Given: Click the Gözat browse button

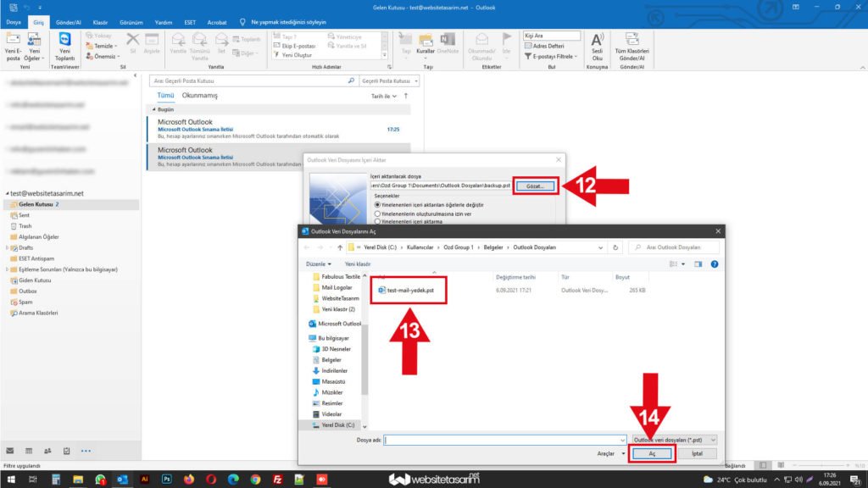Looking at the screenshot, I should click(536, 186).
